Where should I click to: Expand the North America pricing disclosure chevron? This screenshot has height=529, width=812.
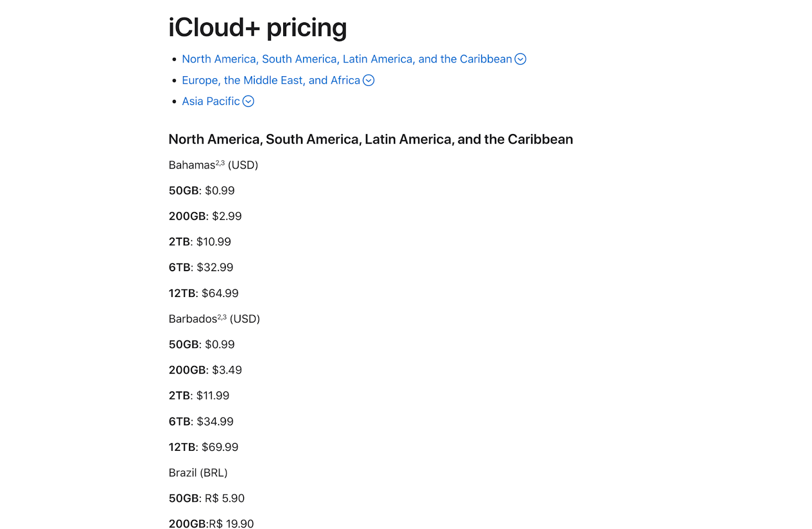tap(520, 59)
